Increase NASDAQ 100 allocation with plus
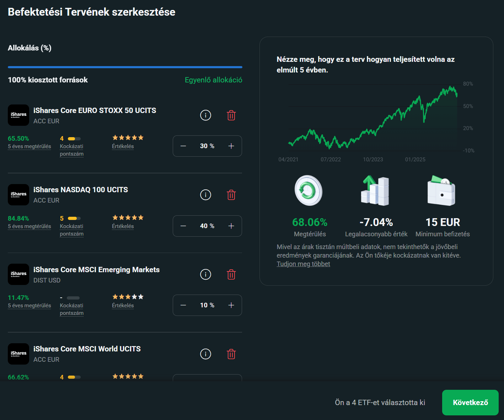Viewport: 504px width, 420px height. click(231, 226)
